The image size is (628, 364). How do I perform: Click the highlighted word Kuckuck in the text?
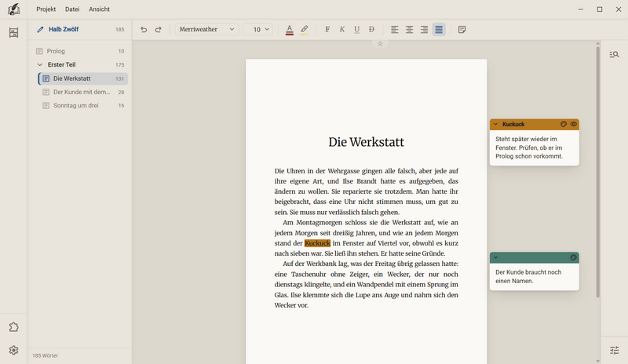317,243
